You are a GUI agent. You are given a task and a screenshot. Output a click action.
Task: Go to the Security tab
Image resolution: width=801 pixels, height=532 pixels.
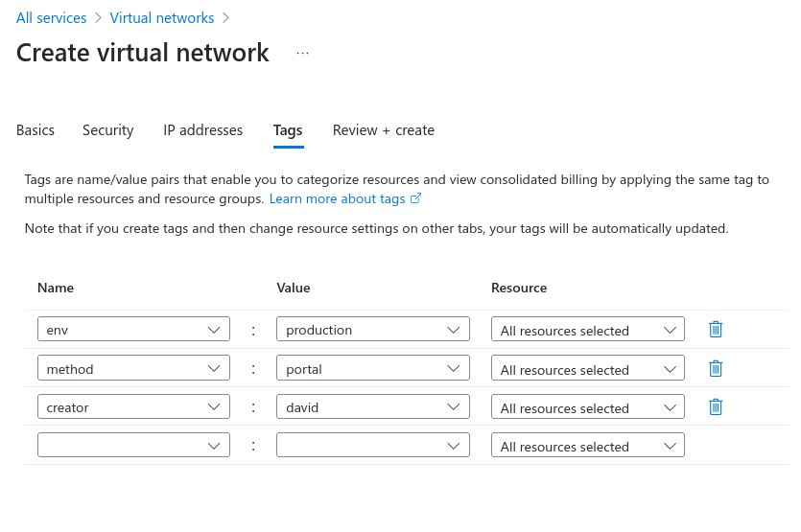pyautogui.click(x=108, y=130)
